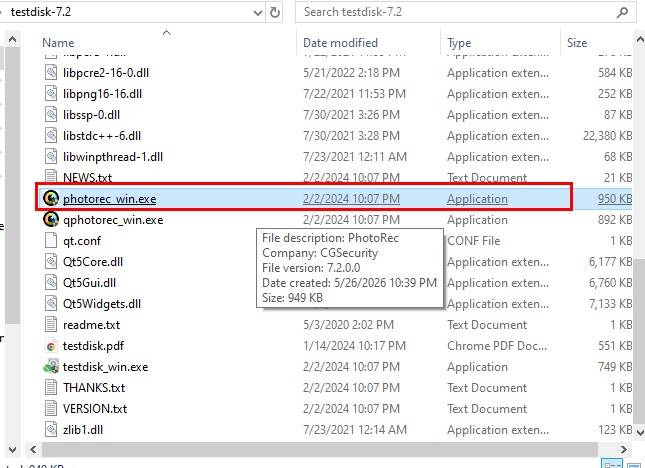645x468 pixels.
Task: Click the navigation pane scroll down arrow
Action: 12,449
